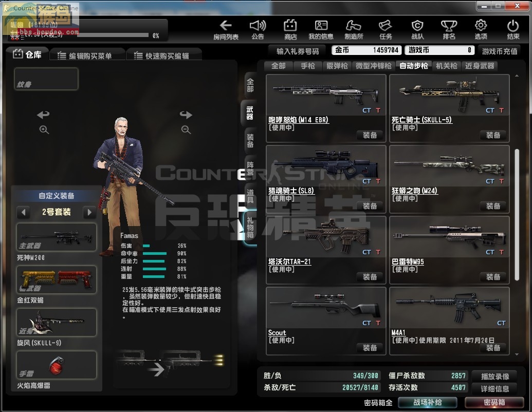
Task: Select the vertical 全部 category tab
Action: pyautogui.click(x=250, y=85)
